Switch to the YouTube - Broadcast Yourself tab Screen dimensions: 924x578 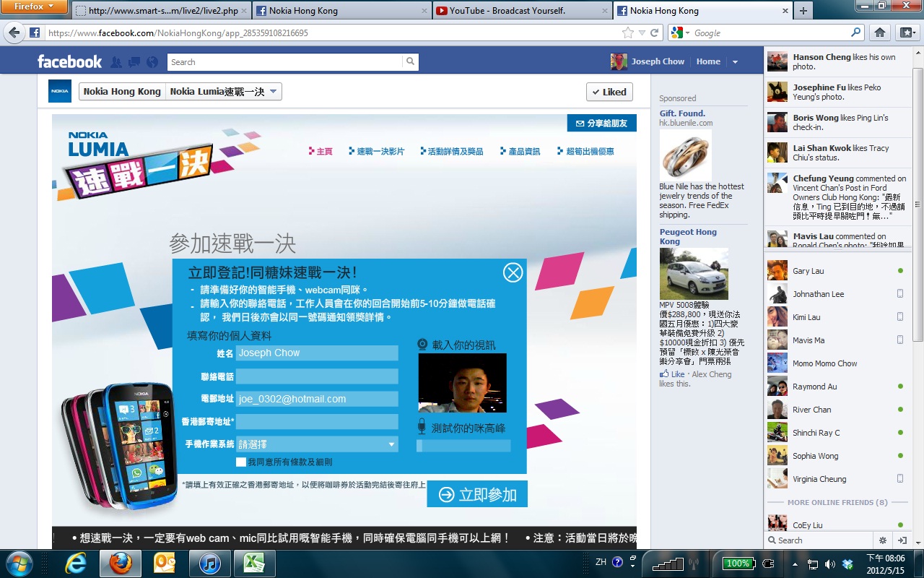point(522,11)
